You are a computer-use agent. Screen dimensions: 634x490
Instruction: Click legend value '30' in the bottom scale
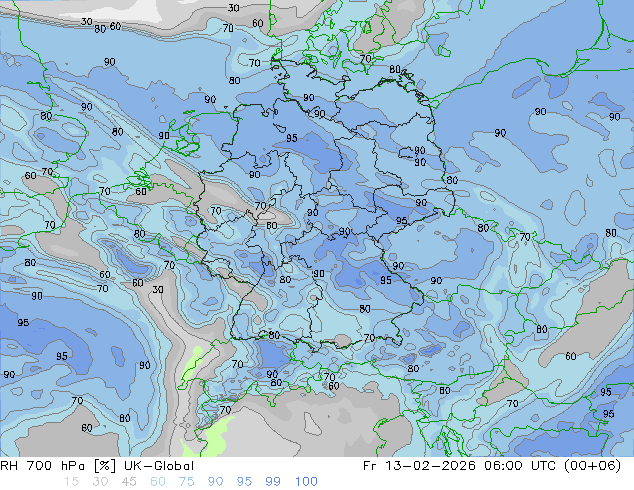[100, 482]
